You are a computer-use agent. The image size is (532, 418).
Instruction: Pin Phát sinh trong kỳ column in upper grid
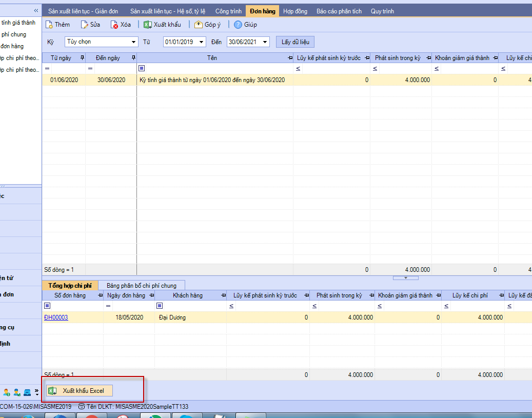pyautogui.click(x=428, y=58)
